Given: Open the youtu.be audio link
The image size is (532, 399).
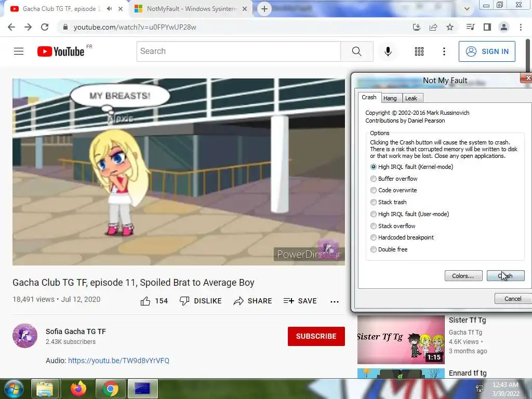Looking at the screenshot, I should point(119,361).
